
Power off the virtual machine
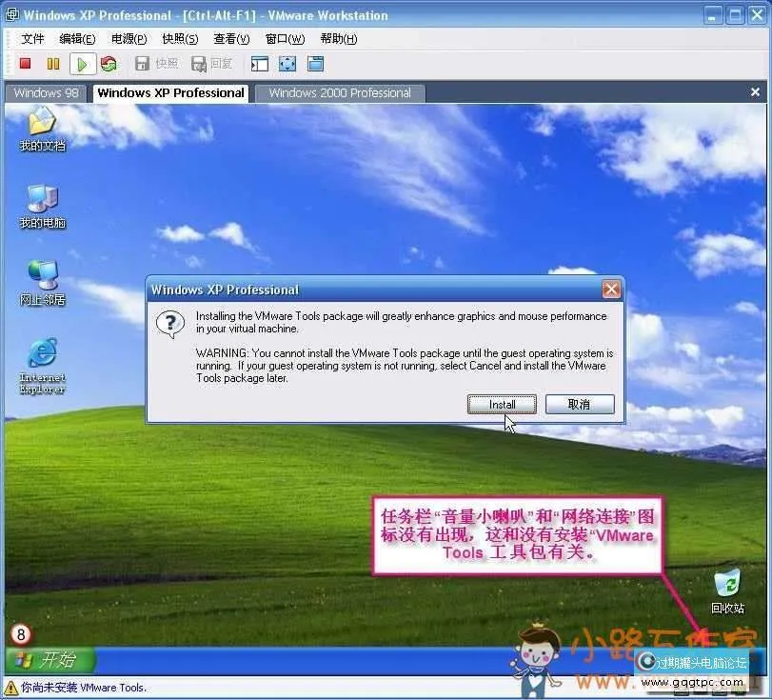(24, 63)
